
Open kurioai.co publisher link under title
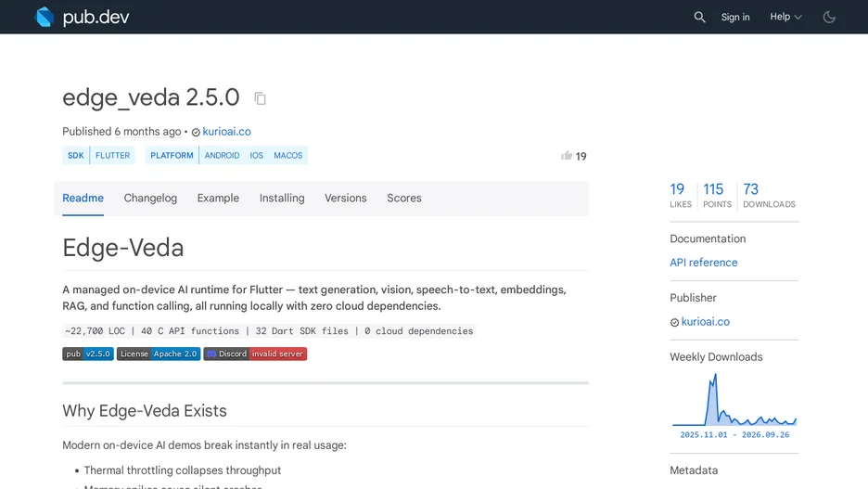point(226,132)
